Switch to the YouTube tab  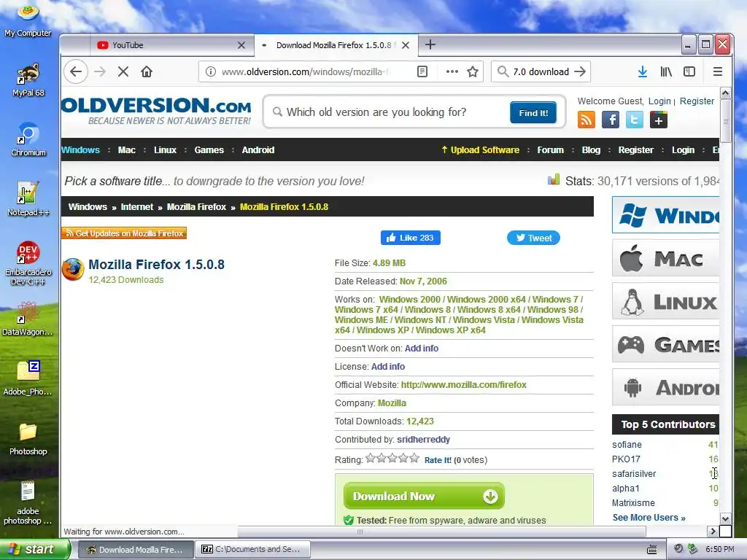click(171, 45)
